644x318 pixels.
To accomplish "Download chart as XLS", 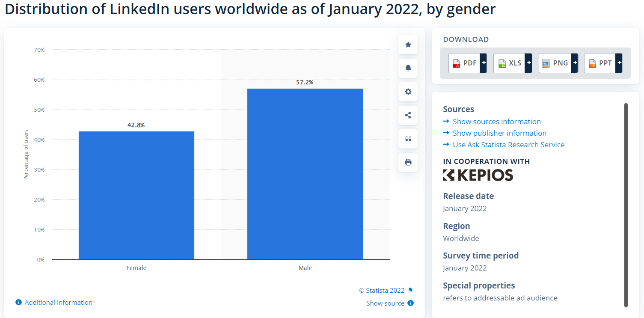I will pos(509,63).
